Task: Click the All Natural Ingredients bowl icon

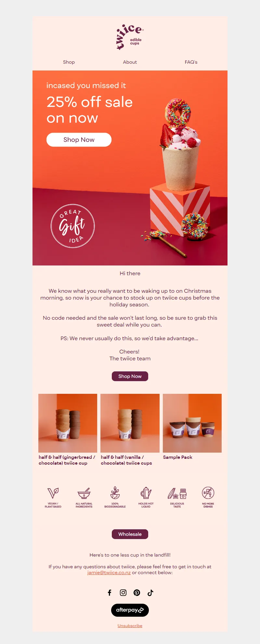Action: [x=84, y=493]
